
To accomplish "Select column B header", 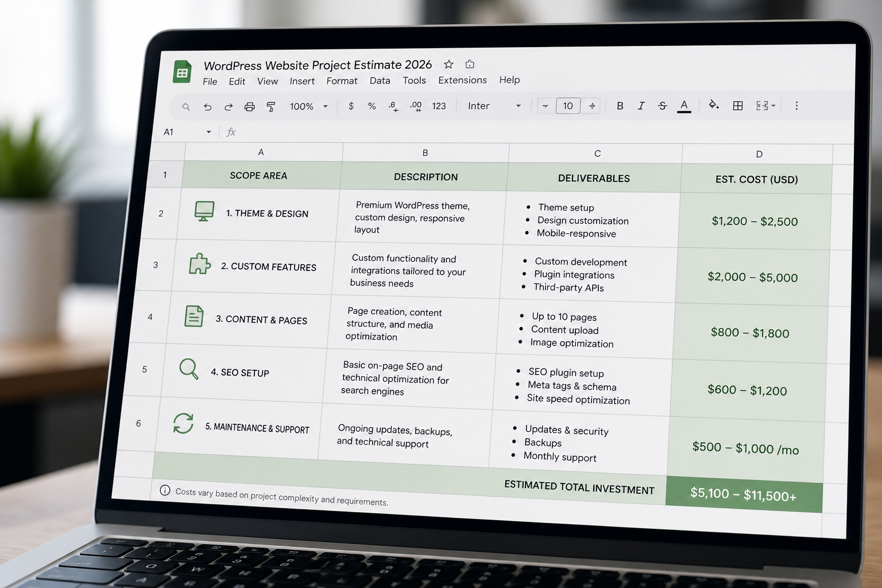I will (425, 153).
